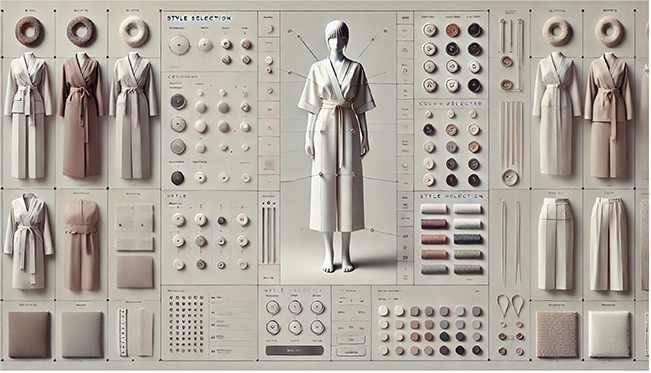Select the large round button below the vertical stripes
This screenshot has width=651, height=373.
pyautogui.click(x=510, y=177)
